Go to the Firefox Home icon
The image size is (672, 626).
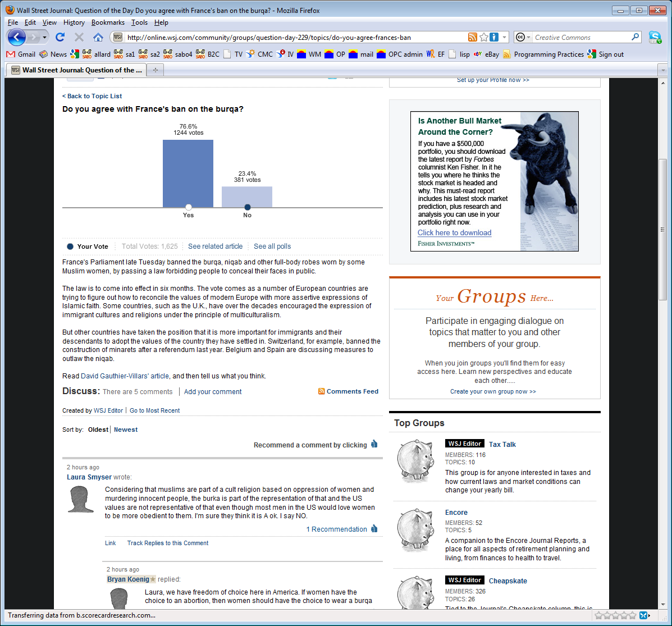[98, 38]
